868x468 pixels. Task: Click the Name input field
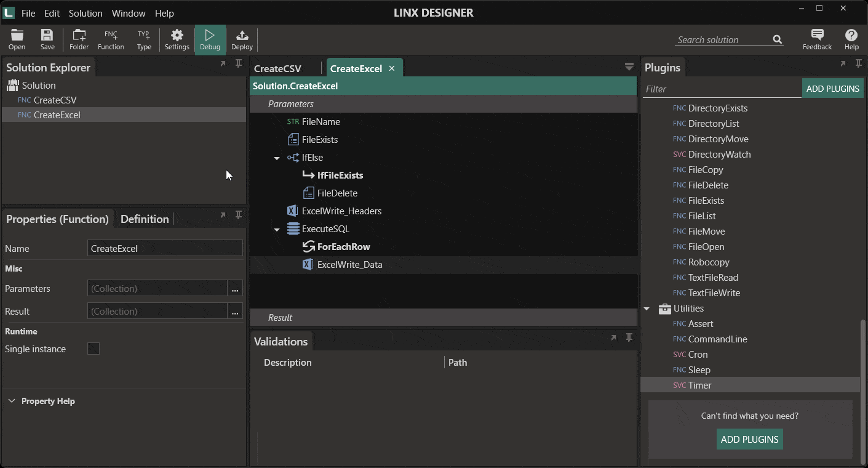point(165,248)
